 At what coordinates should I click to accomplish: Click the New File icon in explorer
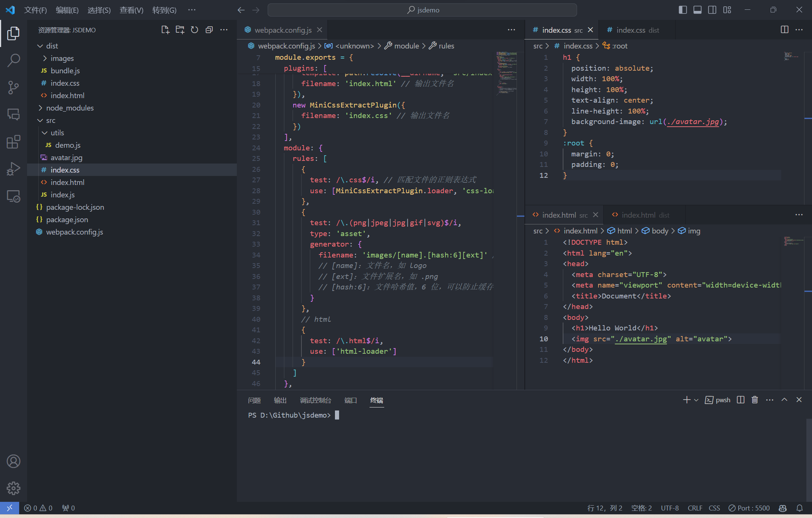coord(165,30)
